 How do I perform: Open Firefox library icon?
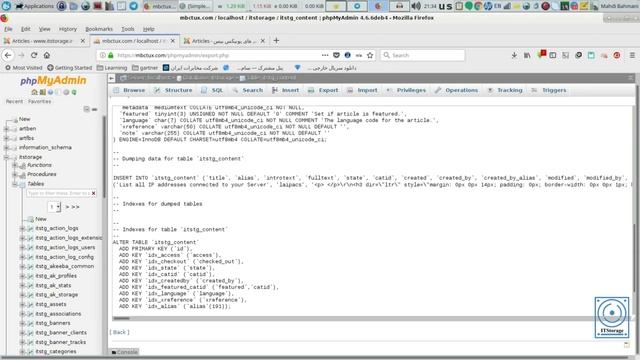pyautogui.click(x=527, y=55)
